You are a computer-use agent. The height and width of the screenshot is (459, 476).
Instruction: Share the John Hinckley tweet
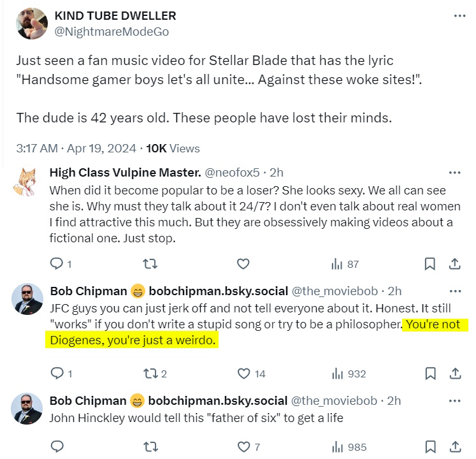pyautogui.click(x=455, y=446)
